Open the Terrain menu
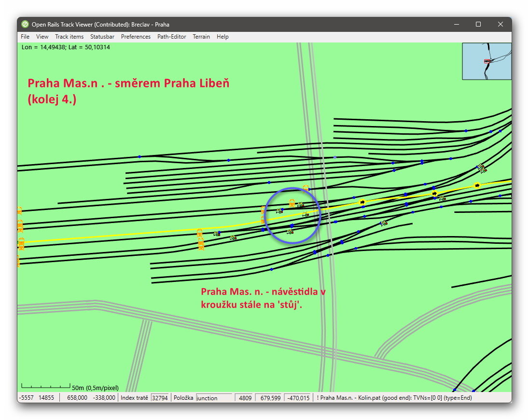Image resolution: width=529 pixels, height=420 pixels. pos(201,37)
